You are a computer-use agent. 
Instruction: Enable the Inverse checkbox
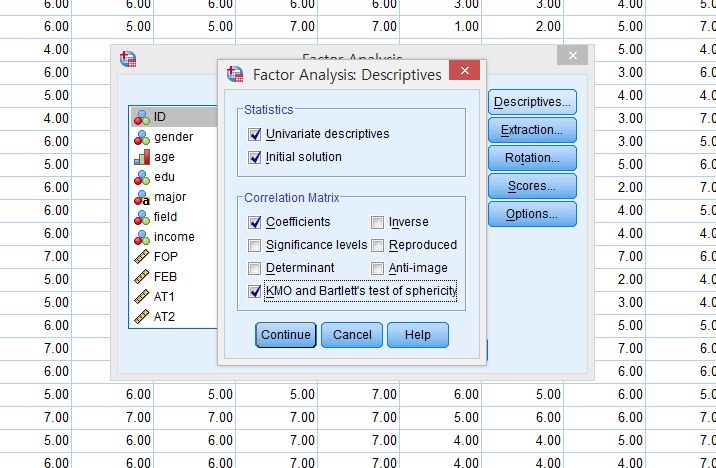click(x=377, y=222)
